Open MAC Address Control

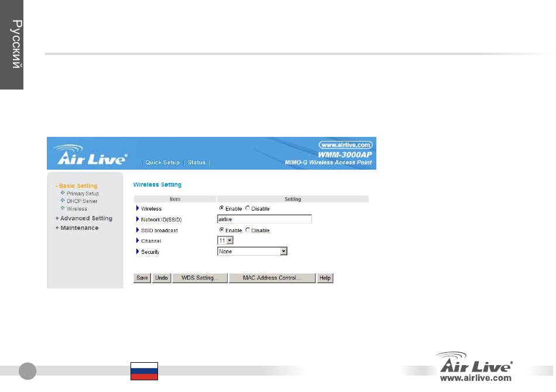[272, 278]
